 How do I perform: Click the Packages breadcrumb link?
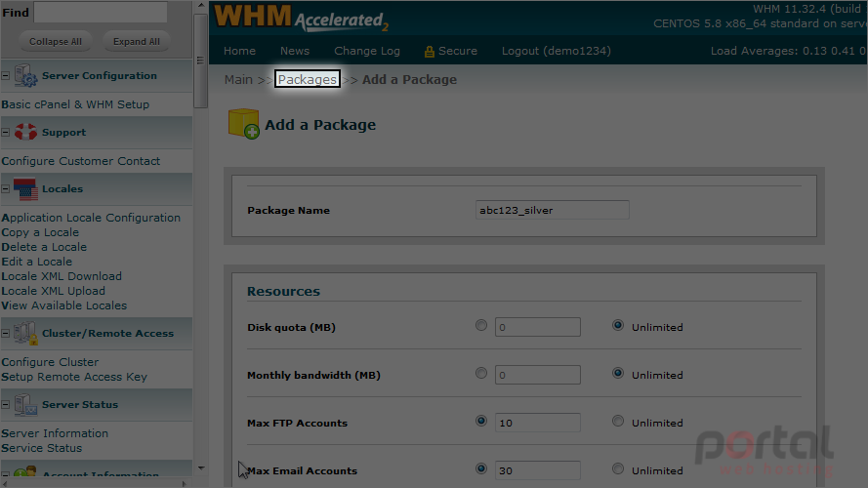pyautogui.click(x=308, y=80)
